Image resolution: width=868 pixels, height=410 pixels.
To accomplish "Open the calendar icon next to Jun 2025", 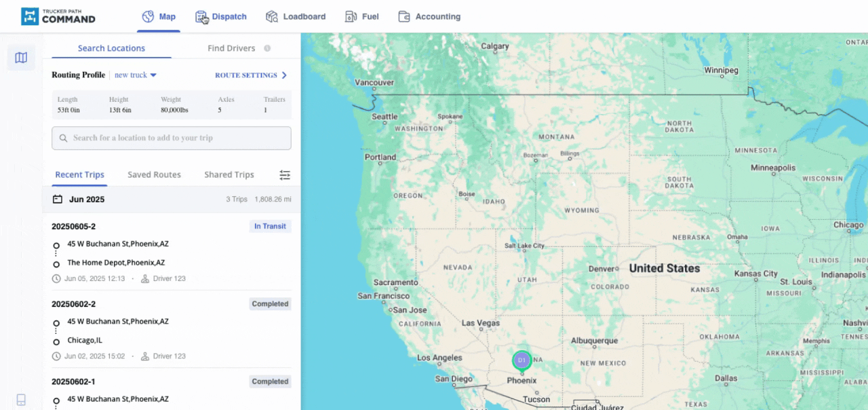I will tap(58, 199).
